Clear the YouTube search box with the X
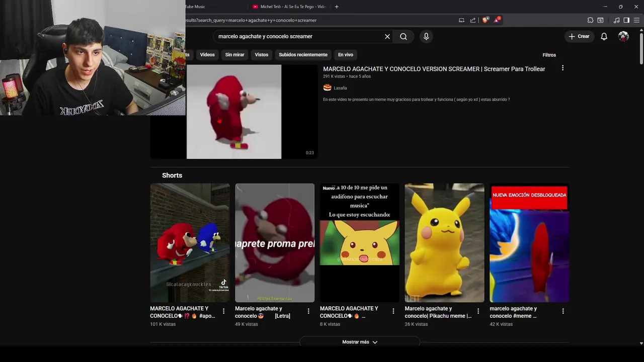This screenshot has width=644, height=362. point(387,37)
